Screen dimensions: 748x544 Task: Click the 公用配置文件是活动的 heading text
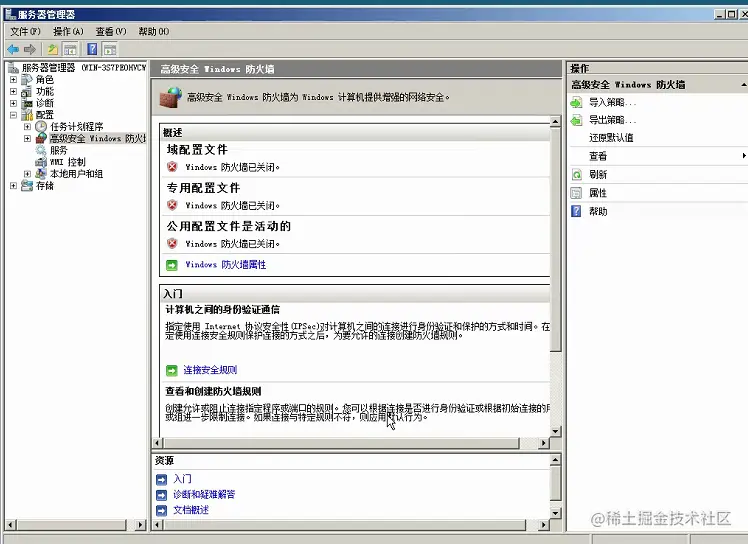coord(229,226)
